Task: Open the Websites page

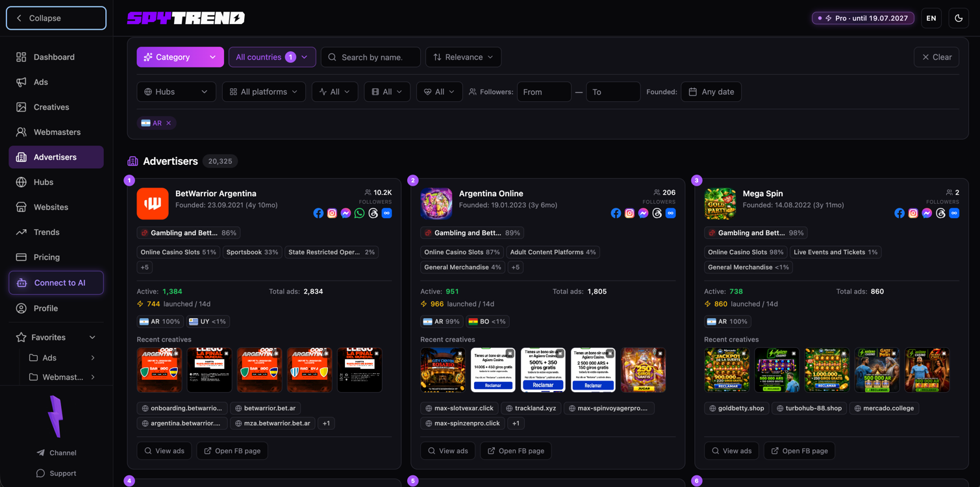Action: 56,207
